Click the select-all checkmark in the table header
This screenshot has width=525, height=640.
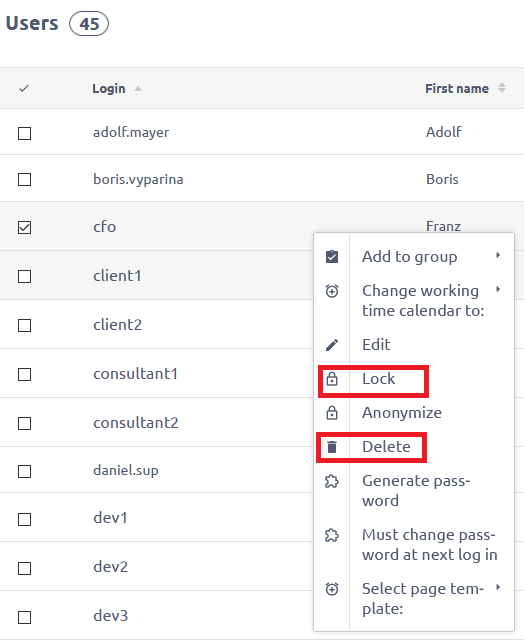(x=24, y=88)
